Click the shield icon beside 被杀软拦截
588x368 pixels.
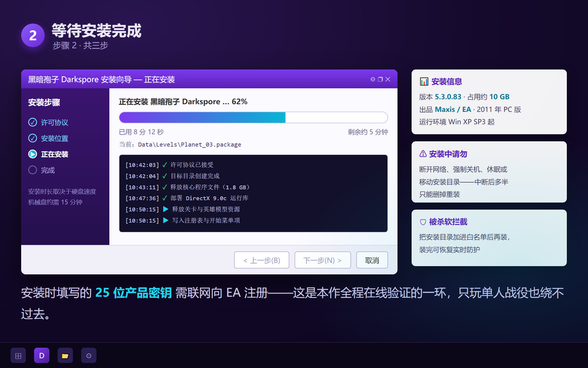click(x=423, y=222)
